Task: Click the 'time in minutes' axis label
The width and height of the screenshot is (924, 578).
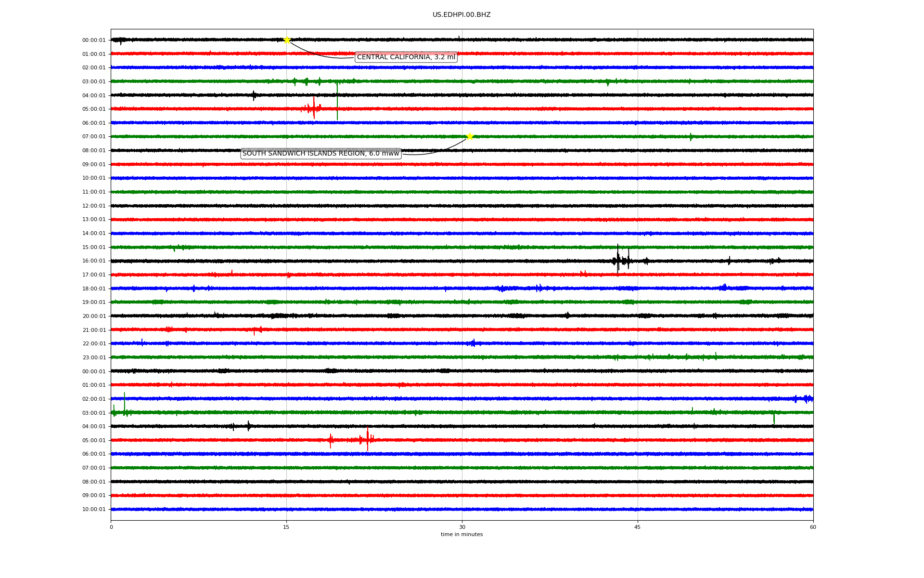Action: pyautogui.click(x=462, y=535)
